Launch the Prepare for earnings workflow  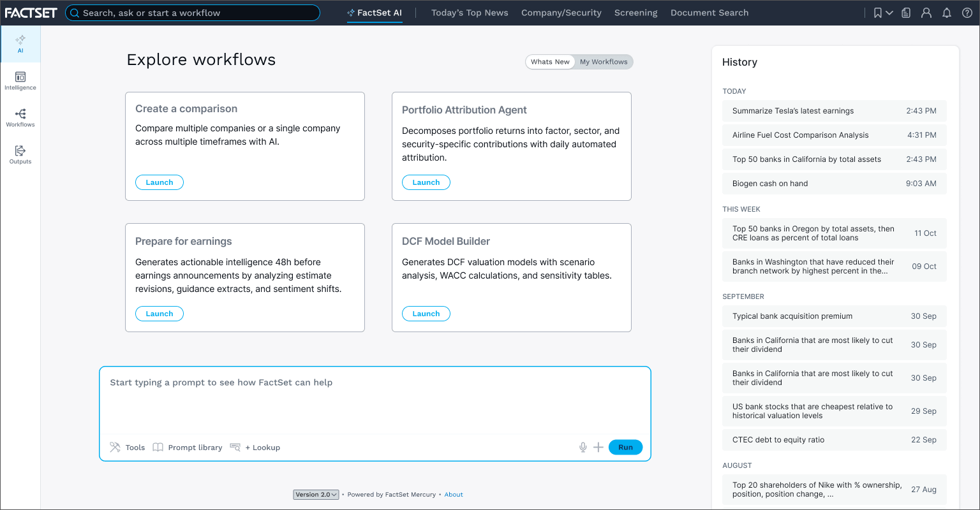(160, 314)
